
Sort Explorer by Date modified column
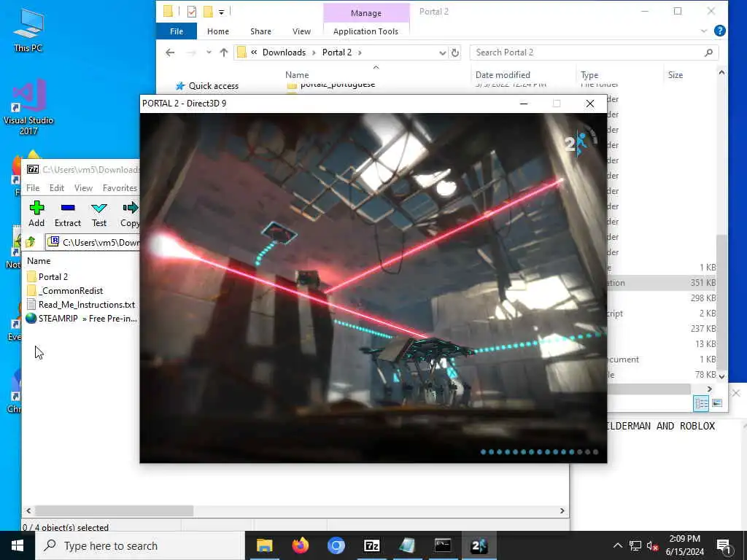502,75
